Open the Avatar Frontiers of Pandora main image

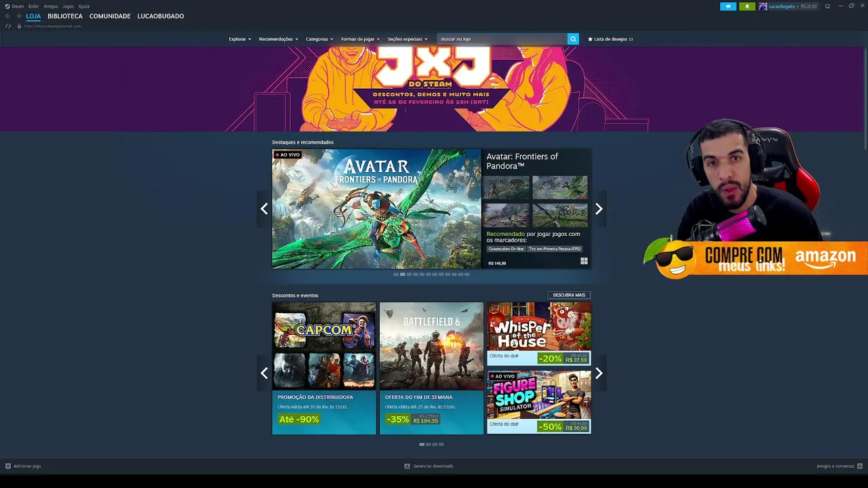pyautogui.click(x=376, y=209)
